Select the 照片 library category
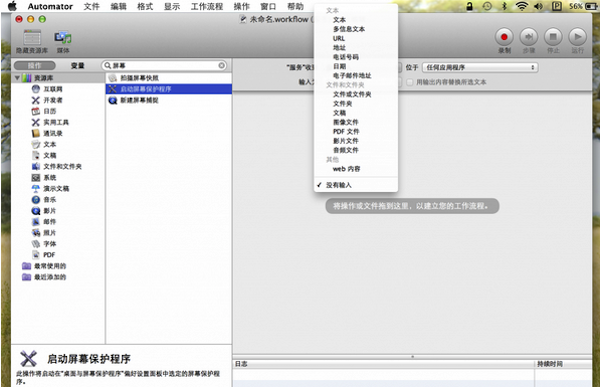The height and width of the screenshot is (387, 600). tap(49, 233)
